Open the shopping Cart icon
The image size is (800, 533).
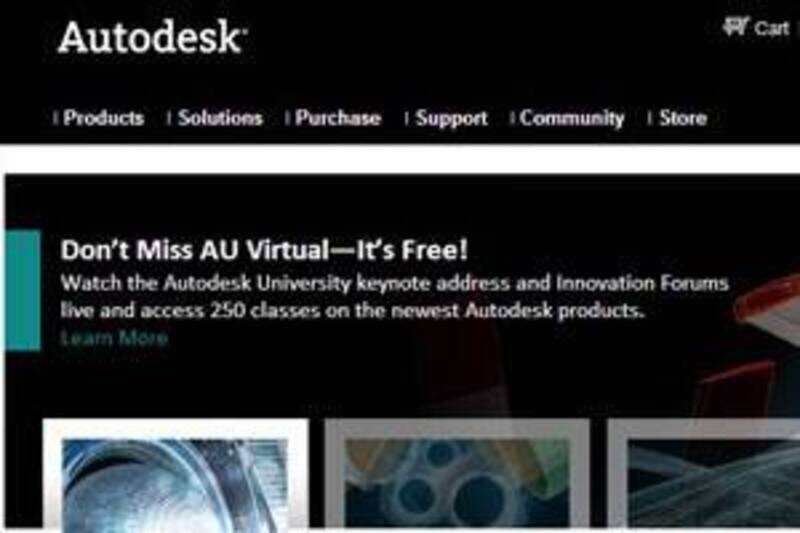click(735, 27)
